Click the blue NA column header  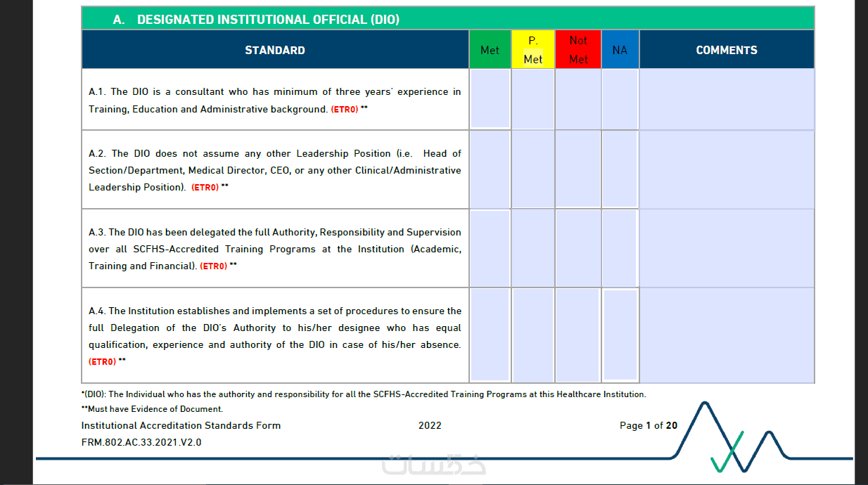pyautogui.click(x=620, y=49)
